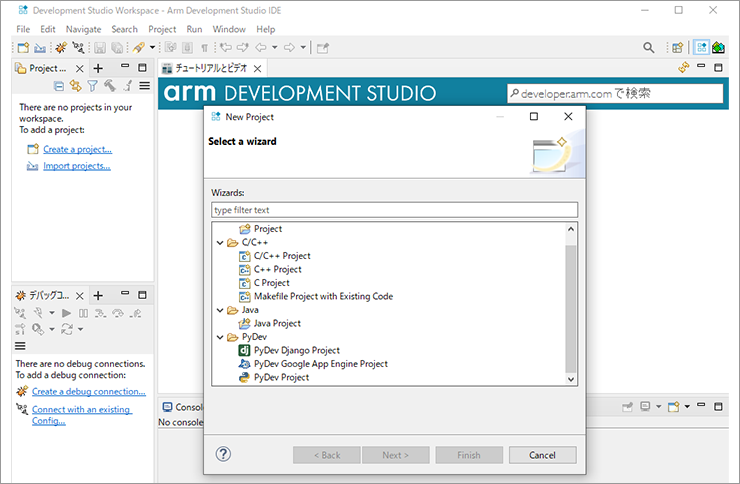
Task: Open the Project Explorer view menu
Action: (144, 86)
